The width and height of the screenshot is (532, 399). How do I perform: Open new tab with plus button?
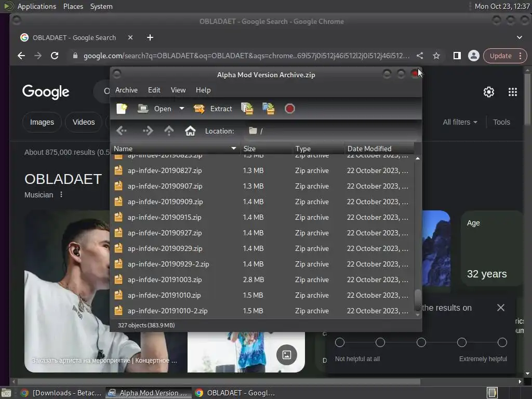point(150,37)
